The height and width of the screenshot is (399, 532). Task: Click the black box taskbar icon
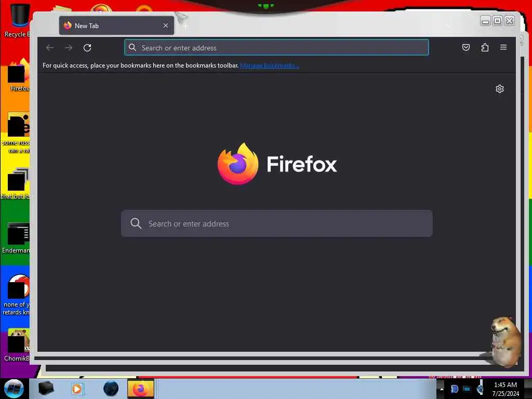coord(46,389)
